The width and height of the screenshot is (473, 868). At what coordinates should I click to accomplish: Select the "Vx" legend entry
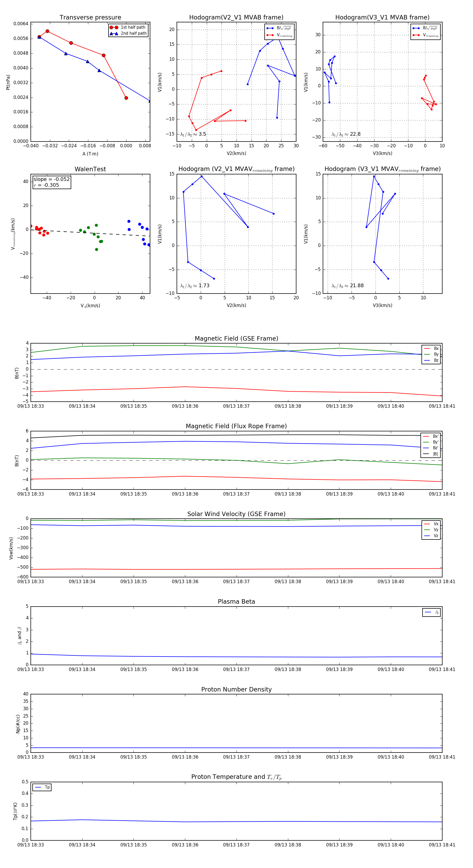coord(431,524)
